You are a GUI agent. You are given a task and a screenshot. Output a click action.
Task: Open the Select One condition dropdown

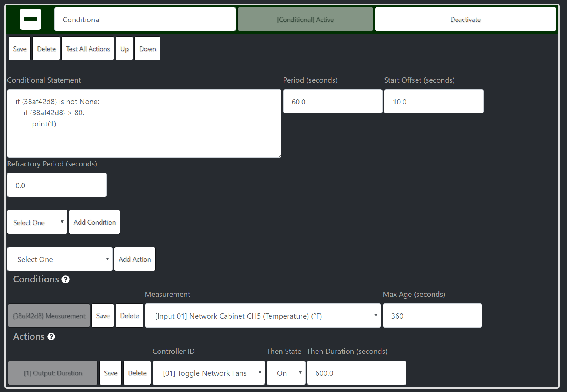coord(37,222)
